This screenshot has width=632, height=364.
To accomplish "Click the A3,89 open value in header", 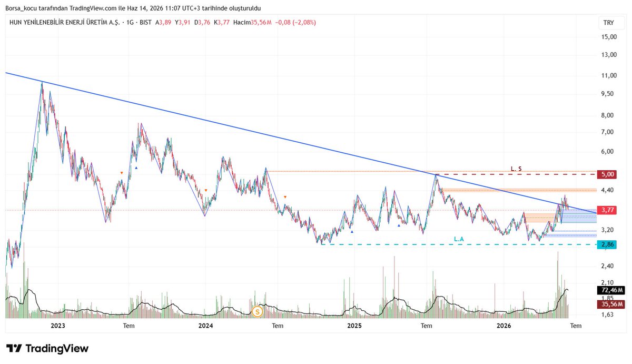I will pyautogui.click(x=163, y=23).
